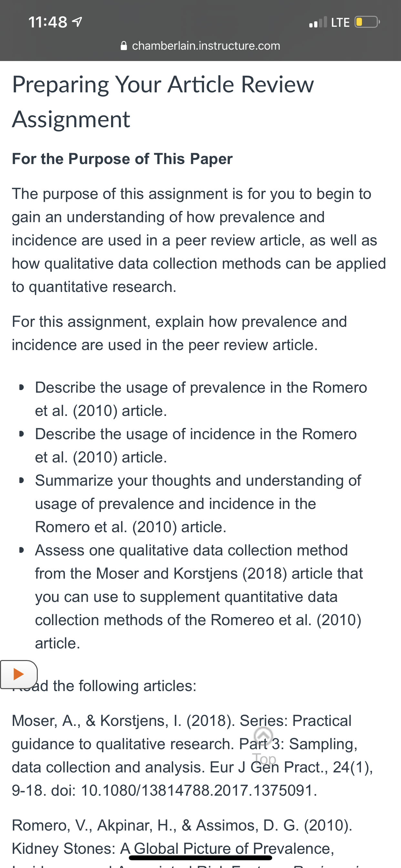Tap the Assess one qualitative method bullet

tap(199, 597)
